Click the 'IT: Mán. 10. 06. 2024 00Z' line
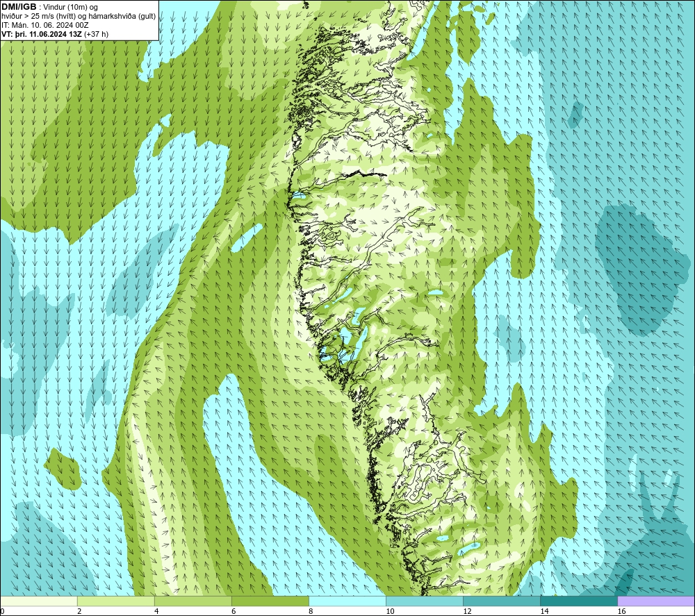Image resolution: width=695 pixels, height=616 pixels. tap(44, 25)
